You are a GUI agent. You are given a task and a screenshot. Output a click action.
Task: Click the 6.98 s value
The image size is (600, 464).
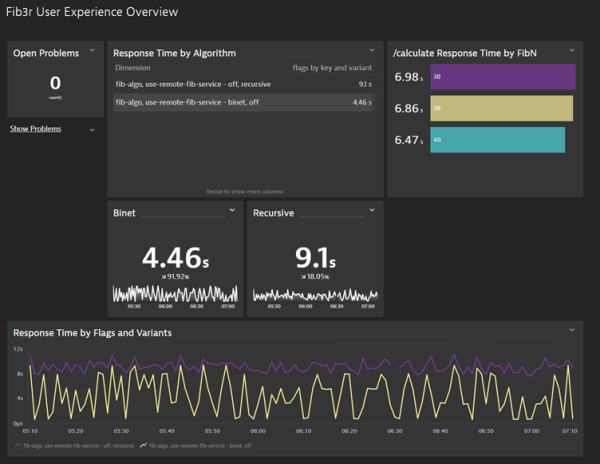[x=409, y=77]
